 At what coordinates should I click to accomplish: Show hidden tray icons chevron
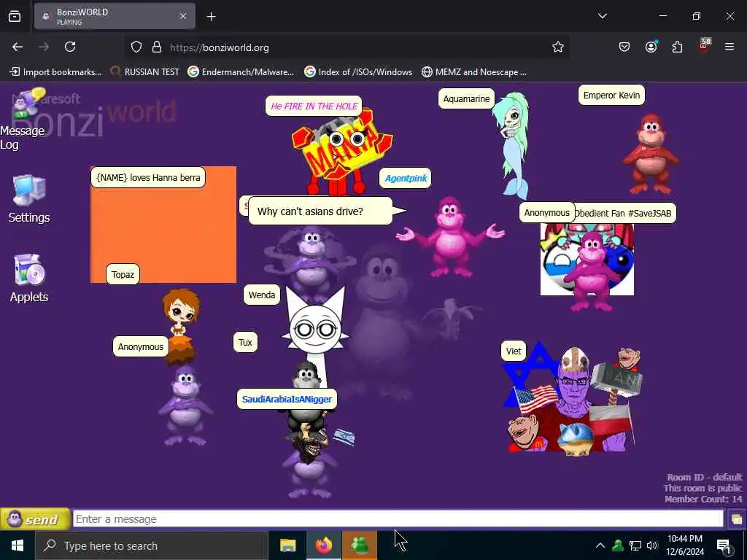(600, 545)
